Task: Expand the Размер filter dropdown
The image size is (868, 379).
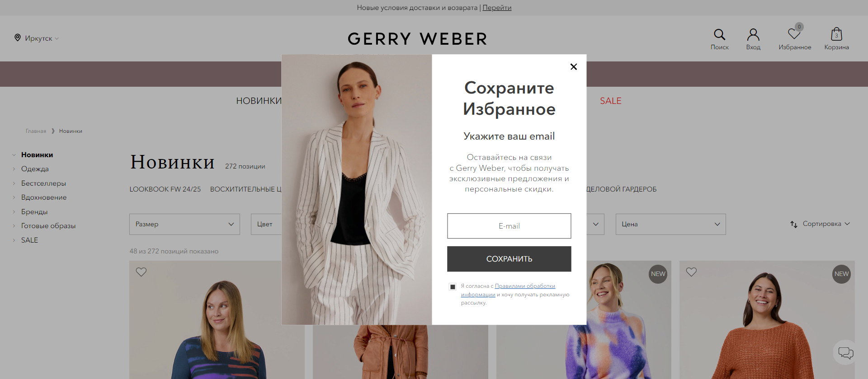Action: click(x=184, y=224)
